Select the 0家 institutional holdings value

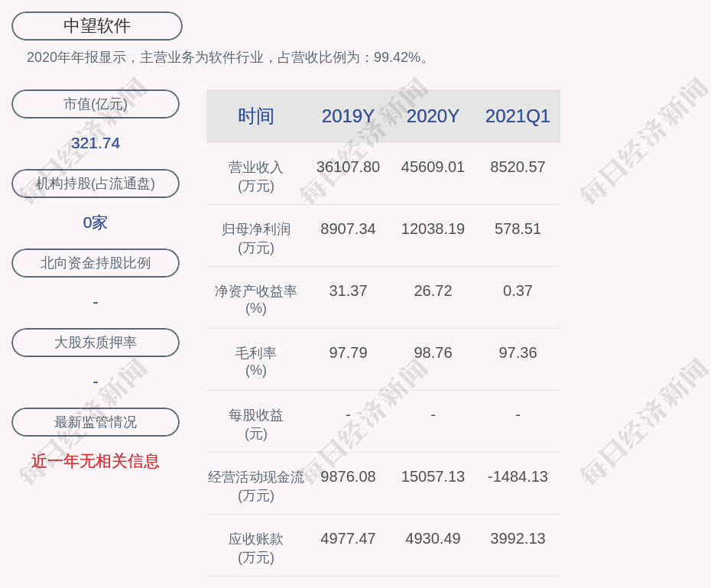(x=96, y=223)
